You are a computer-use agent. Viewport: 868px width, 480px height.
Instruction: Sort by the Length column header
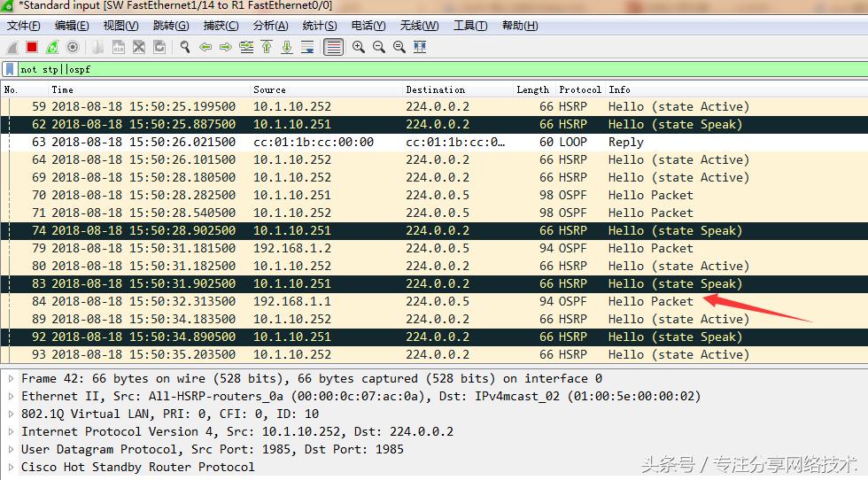pos(533,89)
